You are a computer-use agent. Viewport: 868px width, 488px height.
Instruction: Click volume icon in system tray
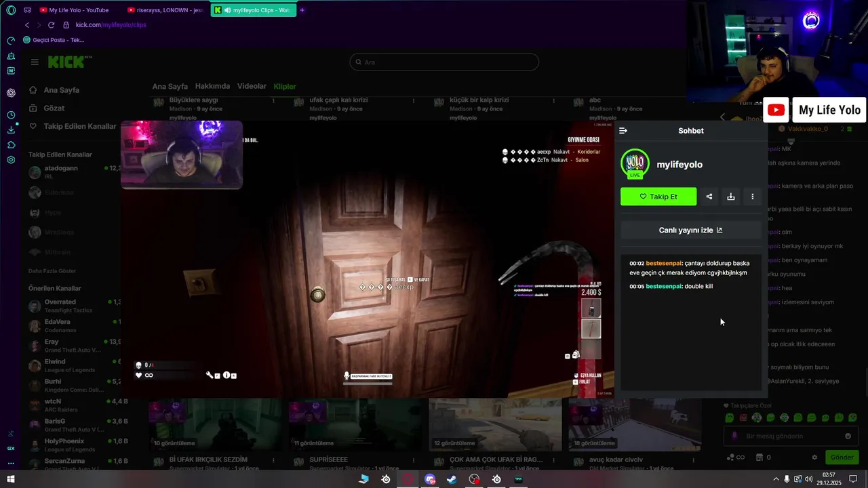808,479
